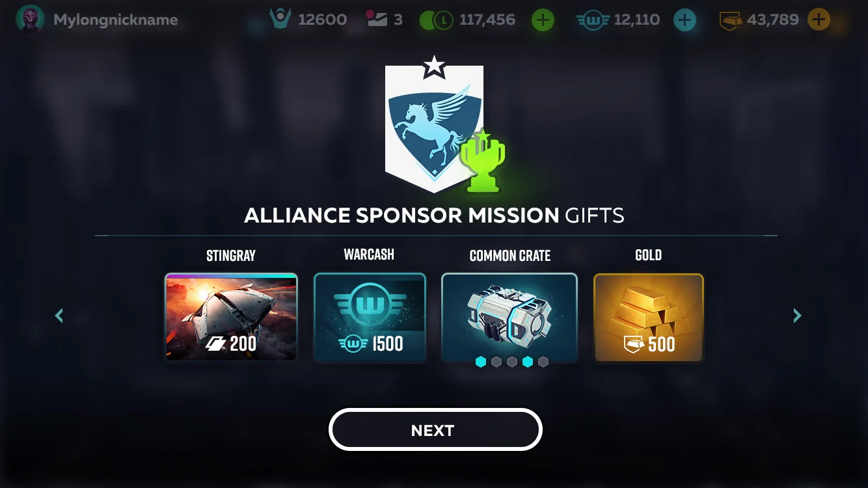The height and width of the screenshot is (488, 868).
Task: Click the NEXT button
Action: click(435, 429)
